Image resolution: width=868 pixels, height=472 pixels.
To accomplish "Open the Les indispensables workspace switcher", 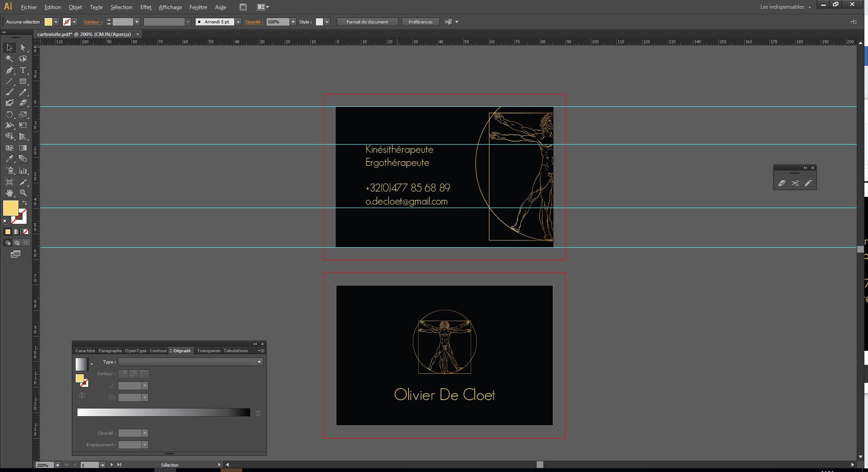I will [x=785, y=7].
